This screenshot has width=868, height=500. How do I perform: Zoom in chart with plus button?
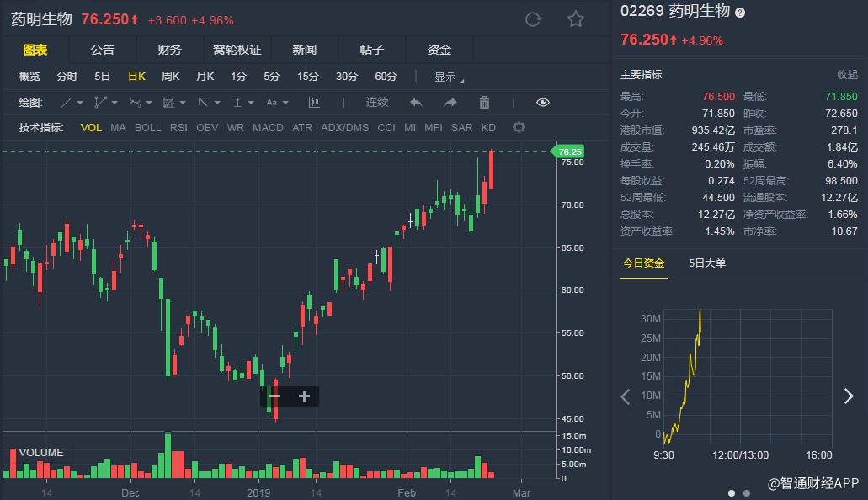[304, 396]
